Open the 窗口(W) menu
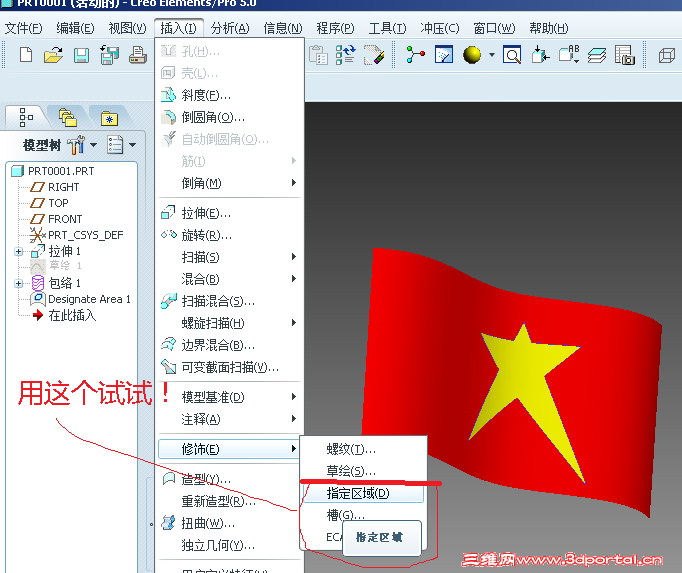 pos(494,28)
